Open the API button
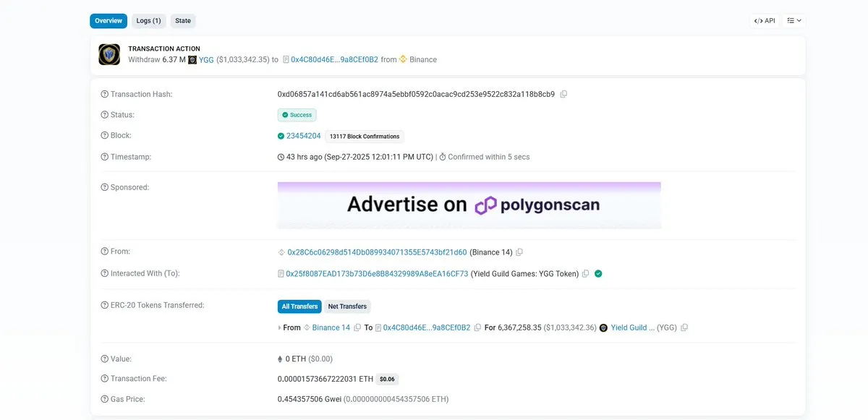The width and height of the screenshot is (868, 420). click(765, 21)
